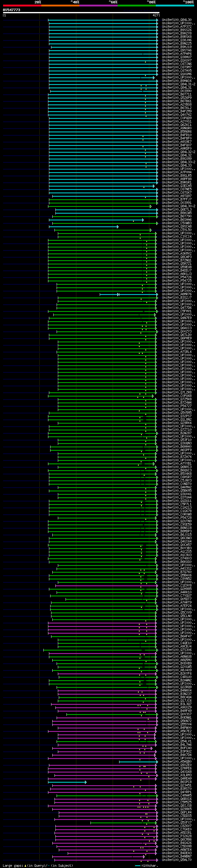
Task: Click the orange ~40% legend segment
Action: coord(60,6)
